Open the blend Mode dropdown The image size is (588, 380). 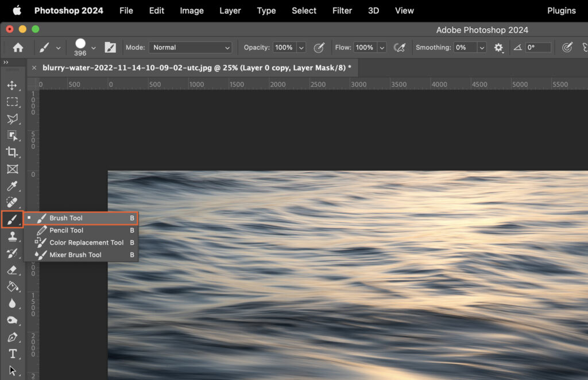(190, 47)
